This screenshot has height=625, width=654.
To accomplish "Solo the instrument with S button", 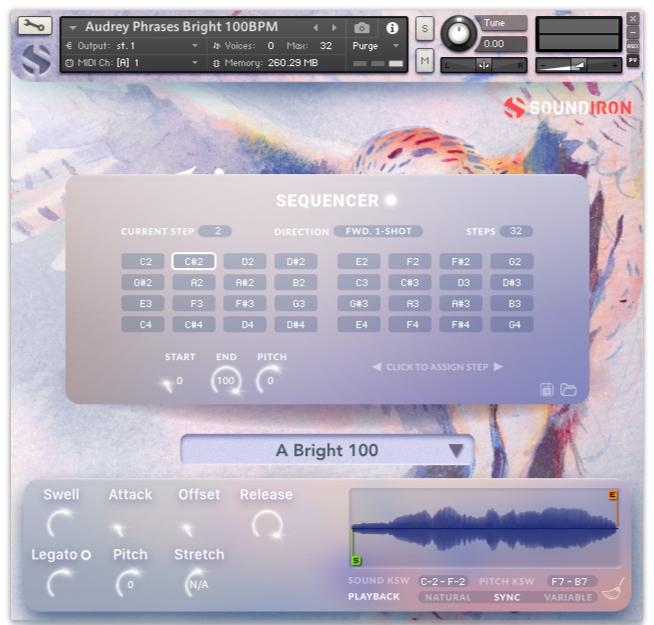I will 425,28.
